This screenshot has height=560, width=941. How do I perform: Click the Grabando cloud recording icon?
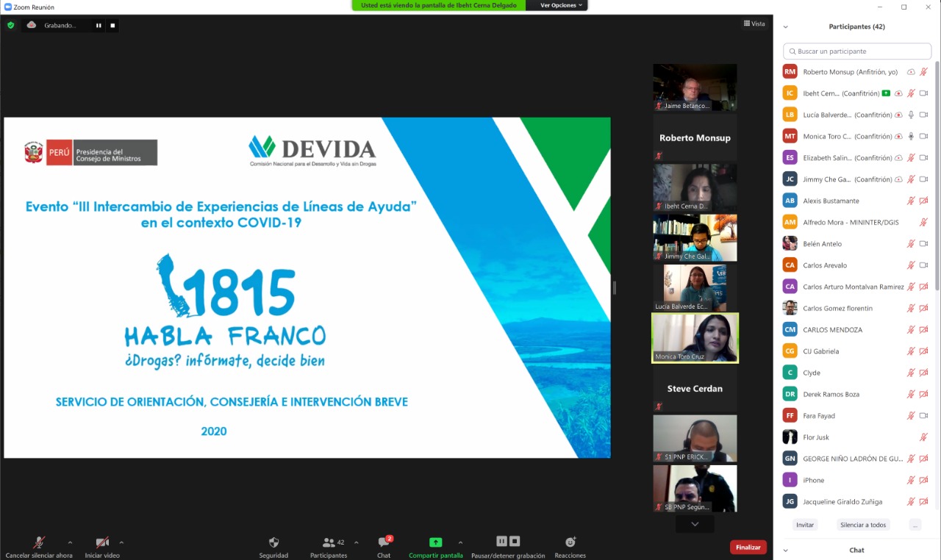coord(32,25)
